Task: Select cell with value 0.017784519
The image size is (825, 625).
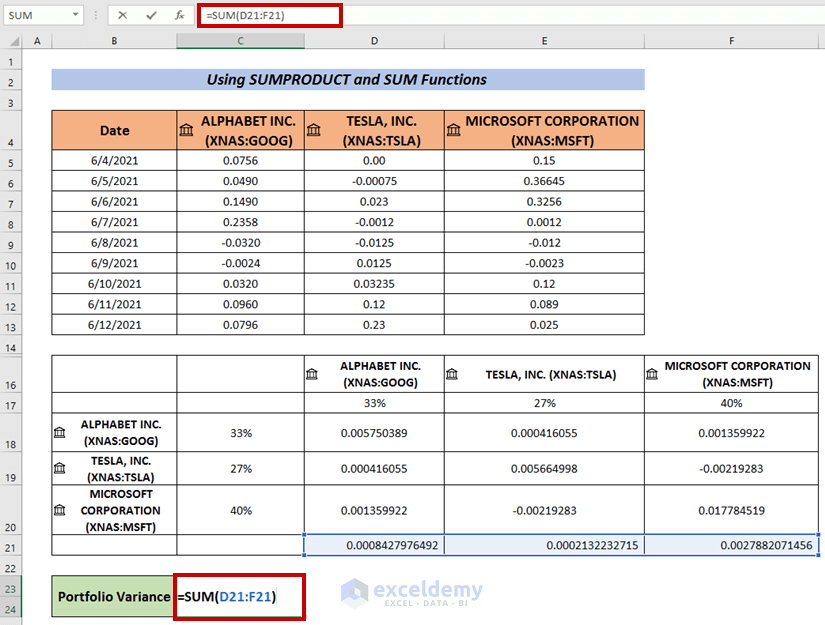Action: pos(731,510)
